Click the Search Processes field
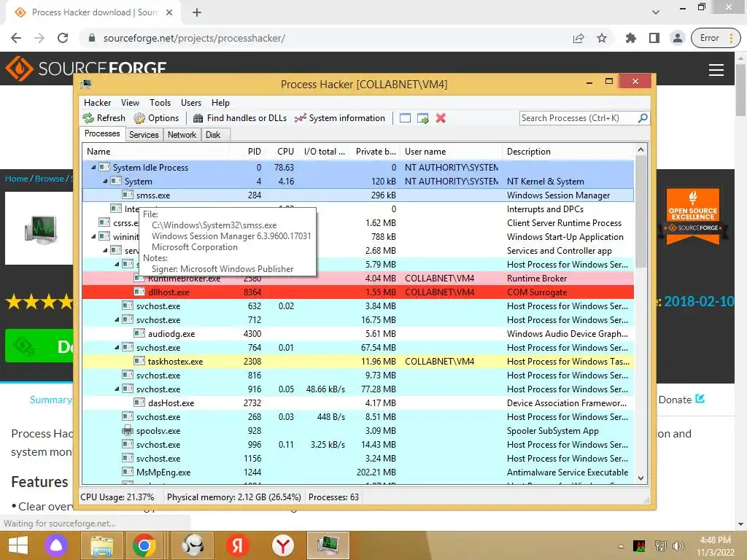747x560 pixels. pyautogui.click(x=578, y=117)
